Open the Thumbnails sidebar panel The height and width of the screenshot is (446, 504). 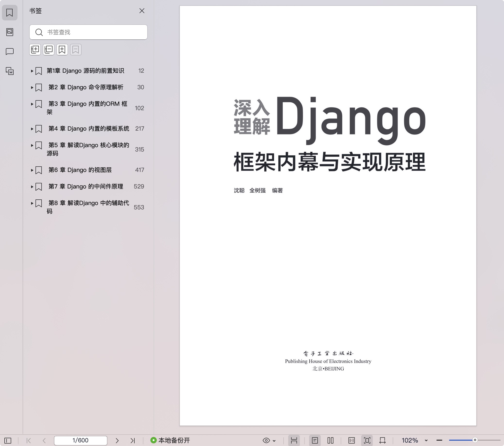(10, 32)
